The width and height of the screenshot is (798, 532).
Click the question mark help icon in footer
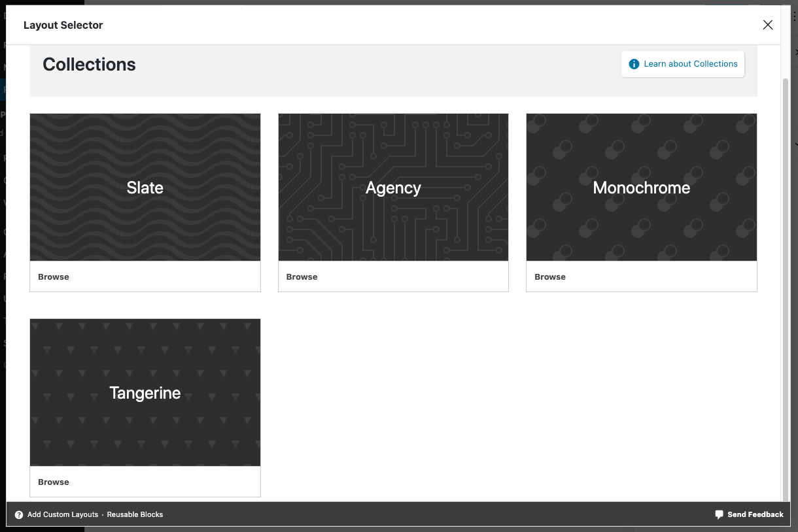19,515
